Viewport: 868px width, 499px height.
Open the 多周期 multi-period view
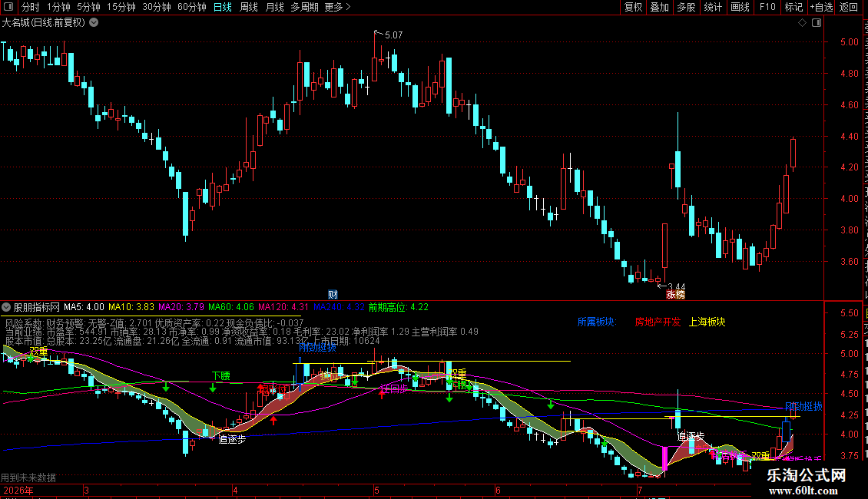(304, 7)
